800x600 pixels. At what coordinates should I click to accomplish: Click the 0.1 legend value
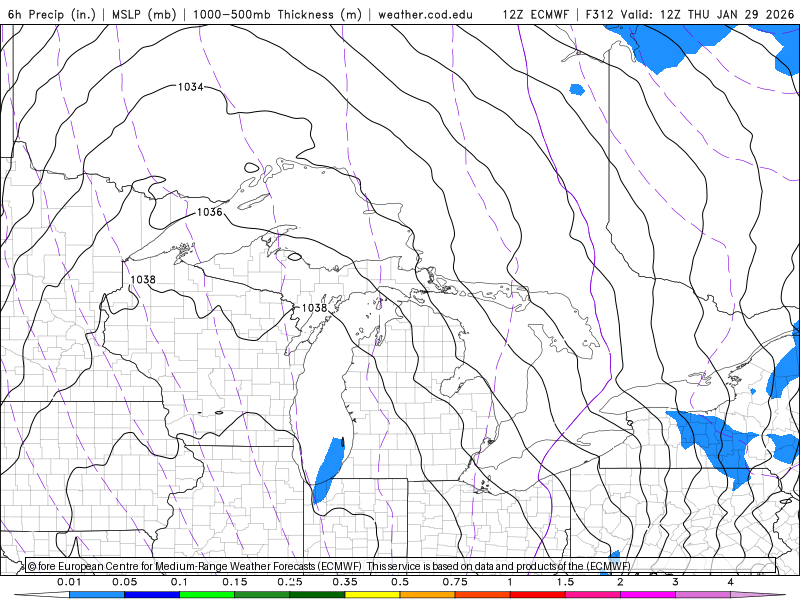[179, 582]
